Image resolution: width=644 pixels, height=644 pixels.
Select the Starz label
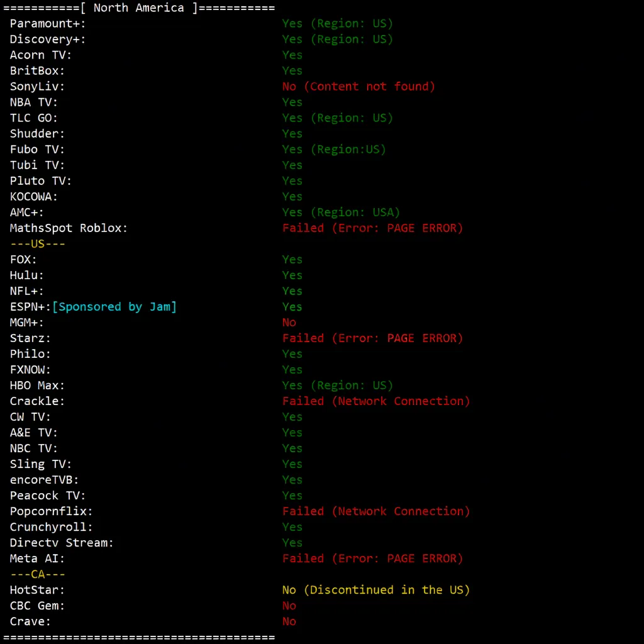tap(30, 338)
